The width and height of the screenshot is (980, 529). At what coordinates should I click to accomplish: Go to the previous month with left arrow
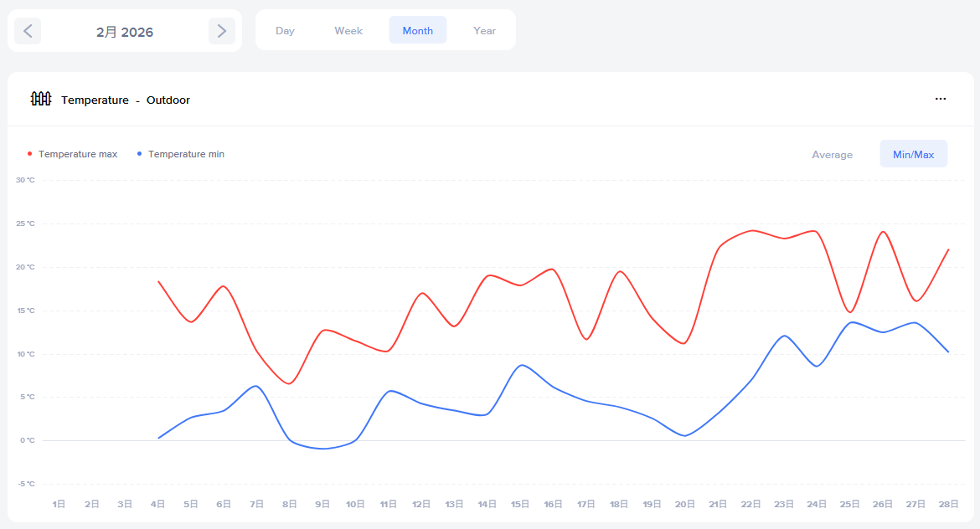(x=28, y=31)
